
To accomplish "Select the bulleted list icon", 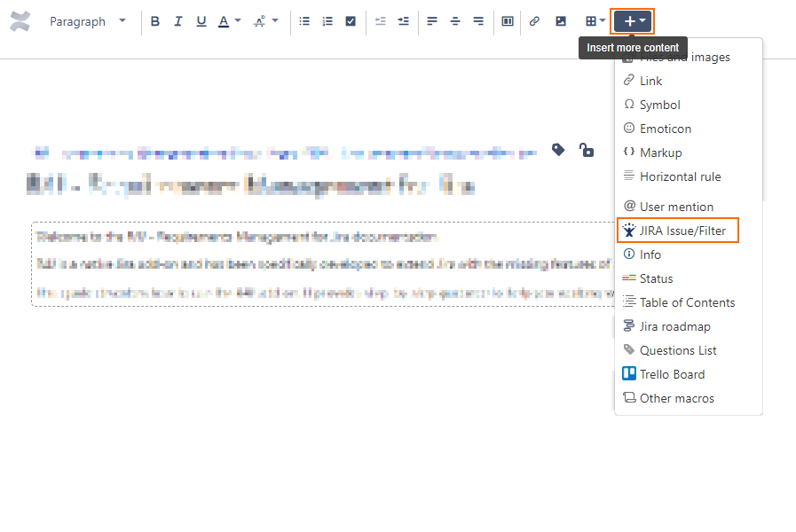I will tap(303, 21).
